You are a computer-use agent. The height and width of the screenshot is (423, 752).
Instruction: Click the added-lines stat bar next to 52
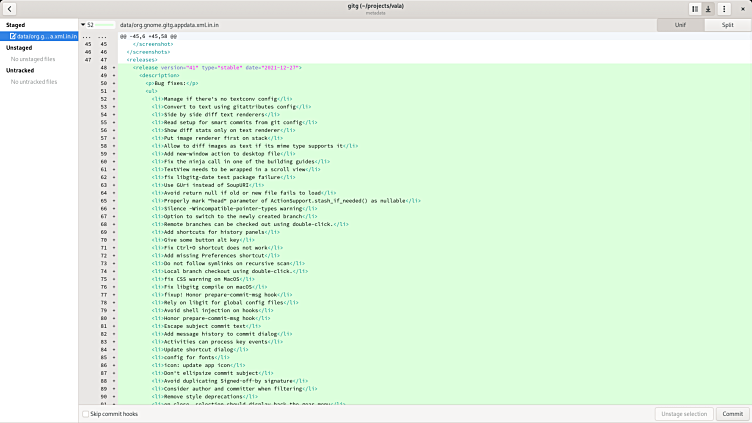coord(104,24)
